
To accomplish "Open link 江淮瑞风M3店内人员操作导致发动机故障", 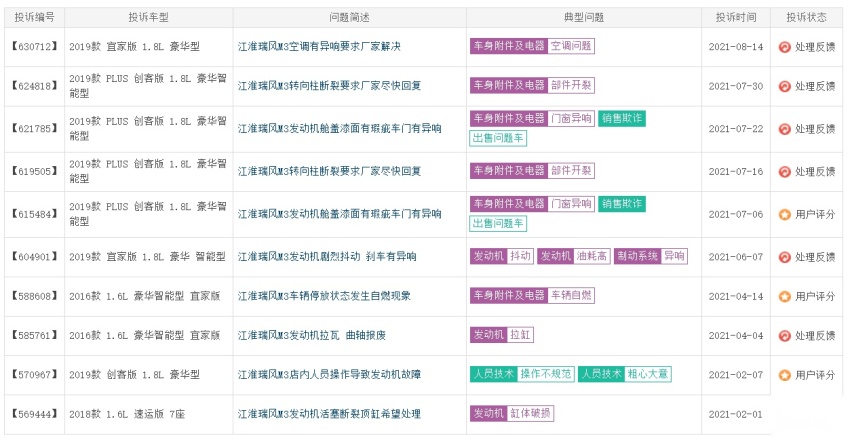I will pyautogui.click(x=329, y=375).
